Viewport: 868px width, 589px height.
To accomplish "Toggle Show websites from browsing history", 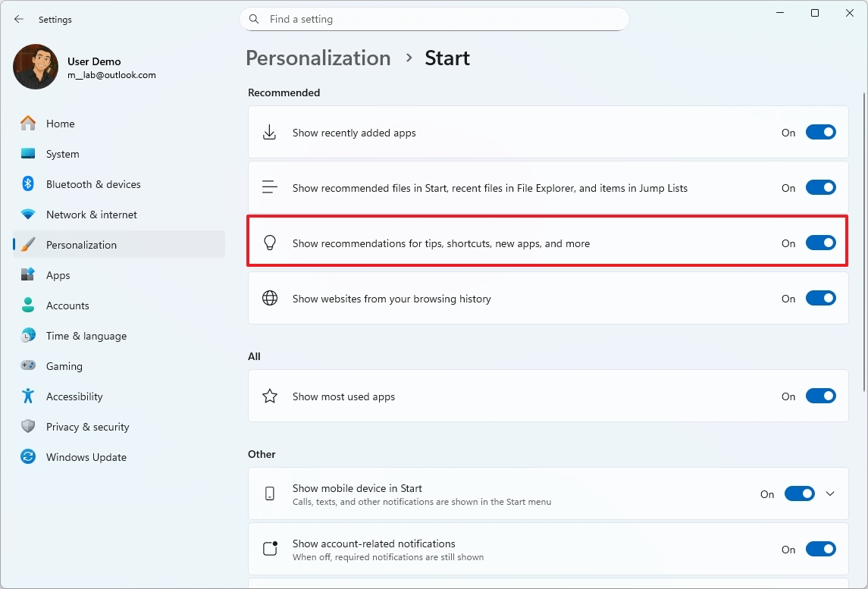I will 820,299.
